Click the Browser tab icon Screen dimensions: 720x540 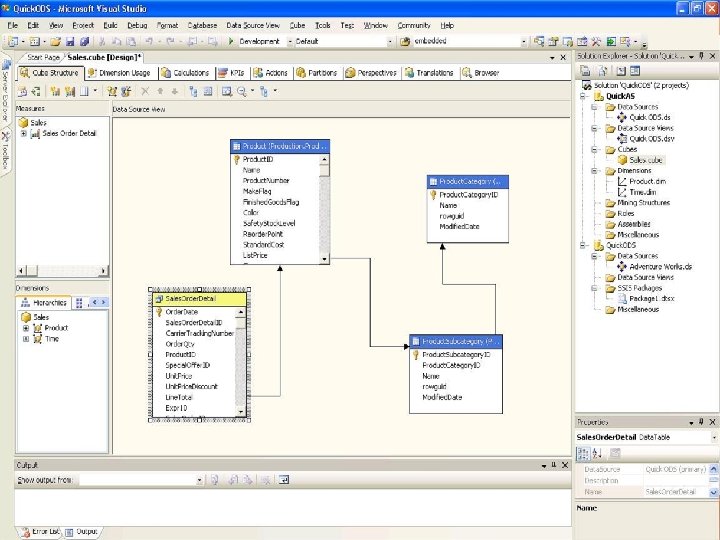coord(467,73)
